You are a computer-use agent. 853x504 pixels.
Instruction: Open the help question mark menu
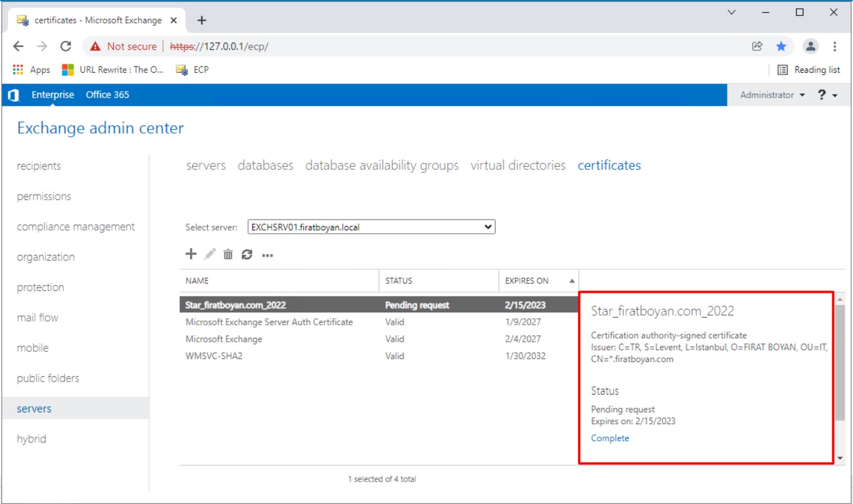point(827,95)
